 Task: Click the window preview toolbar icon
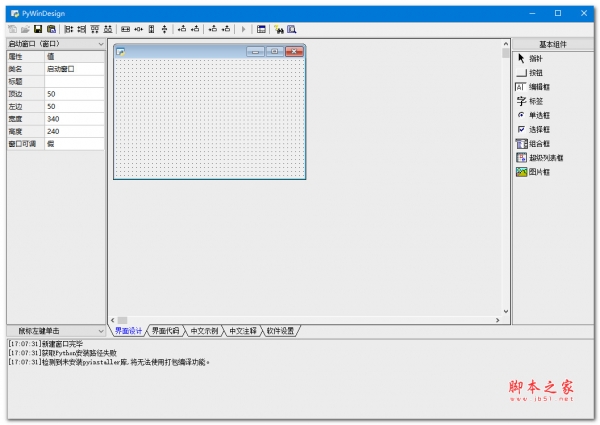pyautogui.click(x=261, y=29)
